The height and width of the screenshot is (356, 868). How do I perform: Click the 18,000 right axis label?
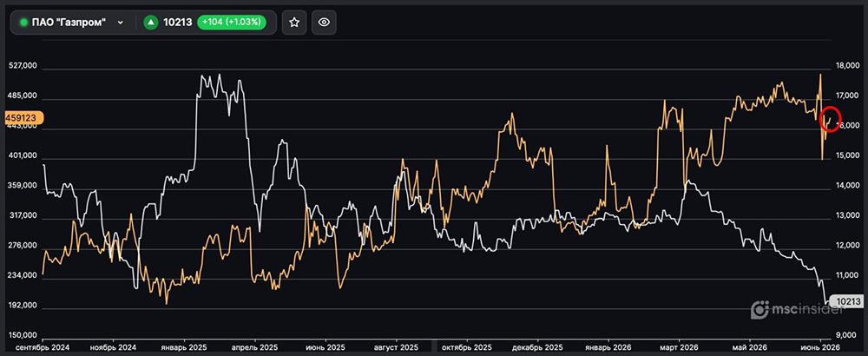coord(847,66)
